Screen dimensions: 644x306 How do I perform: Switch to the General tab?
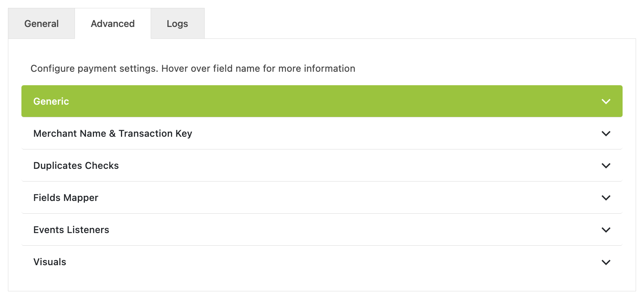(x=41, y=24)
